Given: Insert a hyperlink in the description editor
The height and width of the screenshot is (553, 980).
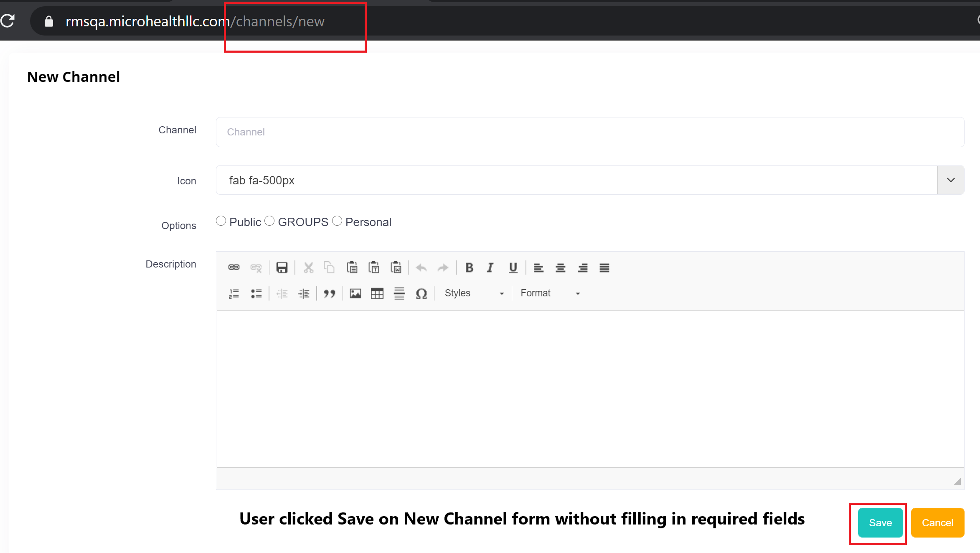Looking at the screenshot, I should tap(234, 268).
